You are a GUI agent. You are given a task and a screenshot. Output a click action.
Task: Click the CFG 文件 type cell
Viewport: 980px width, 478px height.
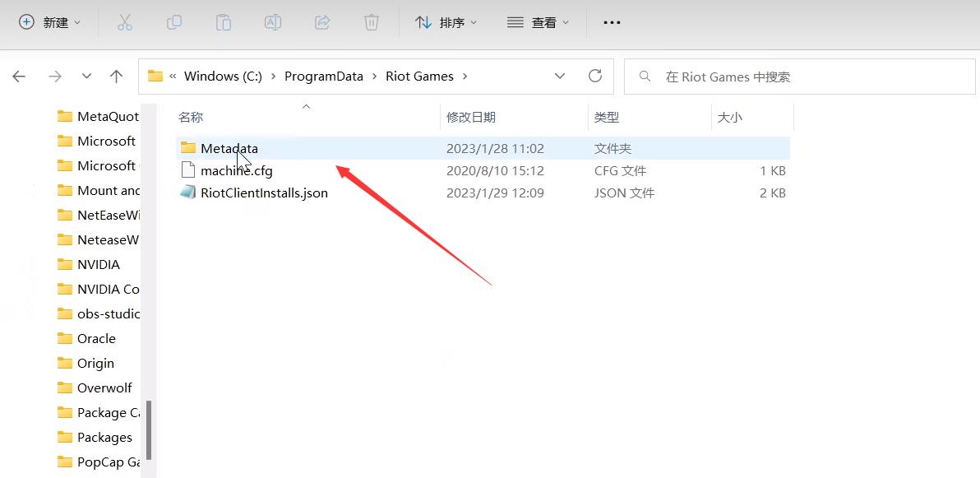[620, 170]
